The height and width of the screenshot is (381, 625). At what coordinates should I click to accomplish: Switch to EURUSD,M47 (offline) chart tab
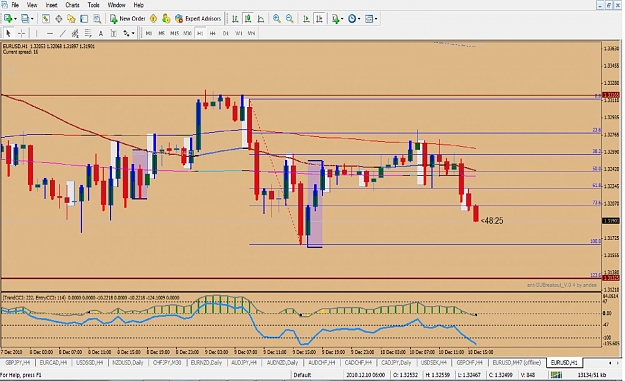pos(517,363)
